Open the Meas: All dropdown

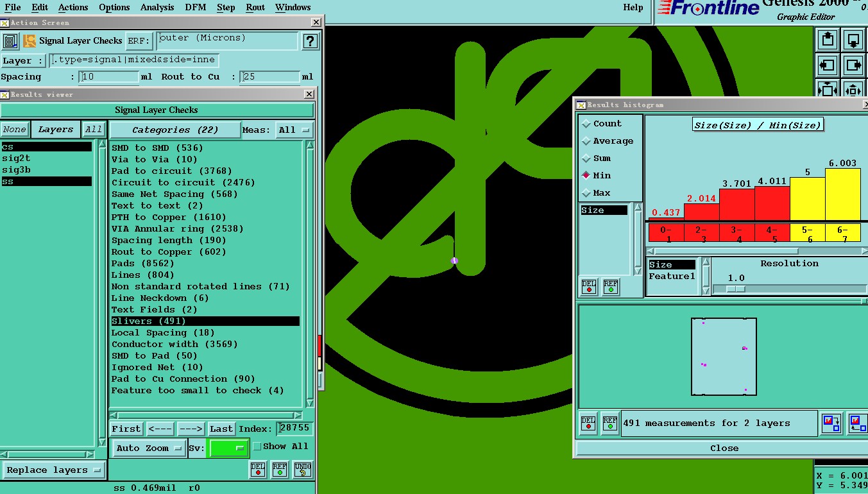(294, 130)
